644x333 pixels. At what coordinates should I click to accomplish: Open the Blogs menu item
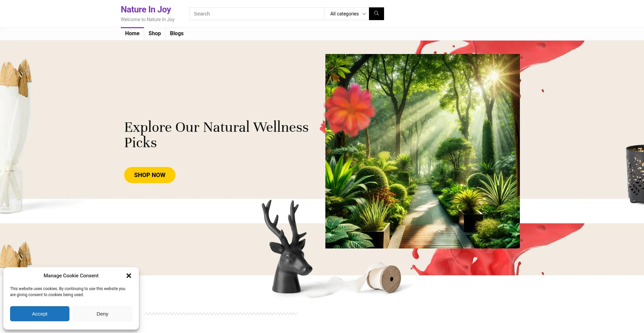177,34
